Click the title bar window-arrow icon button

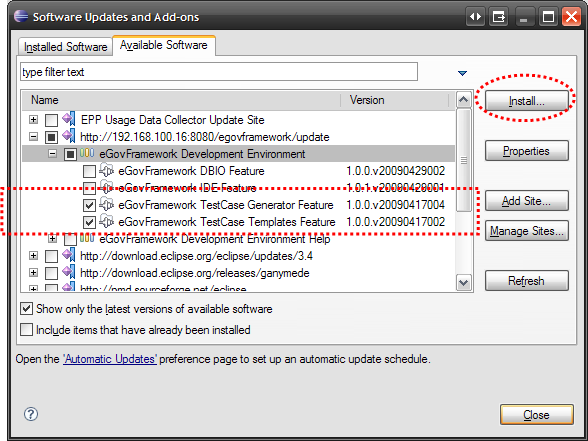pos(499,17)
